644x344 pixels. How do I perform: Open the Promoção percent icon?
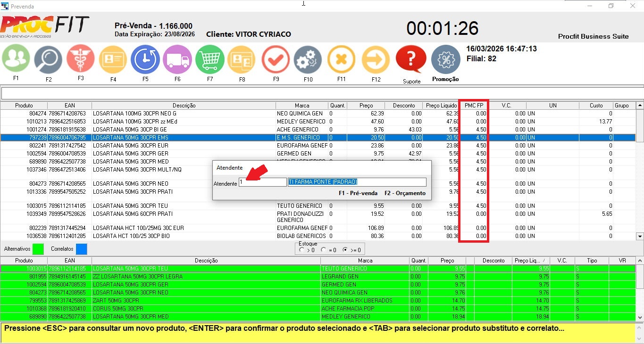click(445, 59)
